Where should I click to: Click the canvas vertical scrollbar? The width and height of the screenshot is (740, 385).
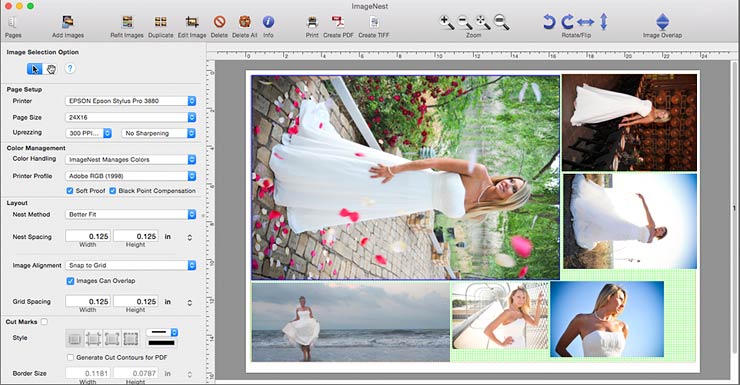[x=734, y=208]
